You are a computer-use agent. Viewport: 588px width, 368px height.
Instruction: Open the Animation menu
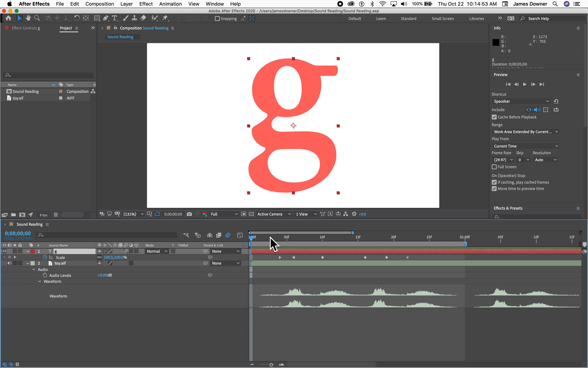coord(170,4)
